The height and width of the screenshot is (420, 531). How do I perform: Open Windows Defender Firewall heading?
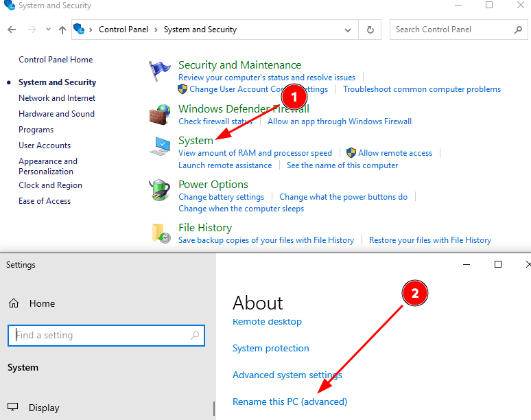tap(244, 108)
